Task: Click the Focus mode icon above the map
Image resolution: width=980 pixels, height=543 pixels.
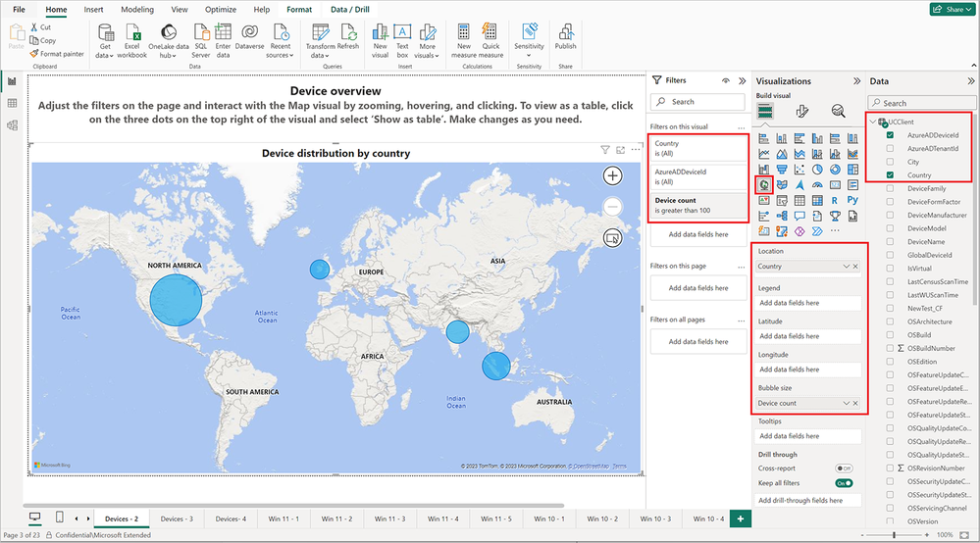Action: coord(620,150)
